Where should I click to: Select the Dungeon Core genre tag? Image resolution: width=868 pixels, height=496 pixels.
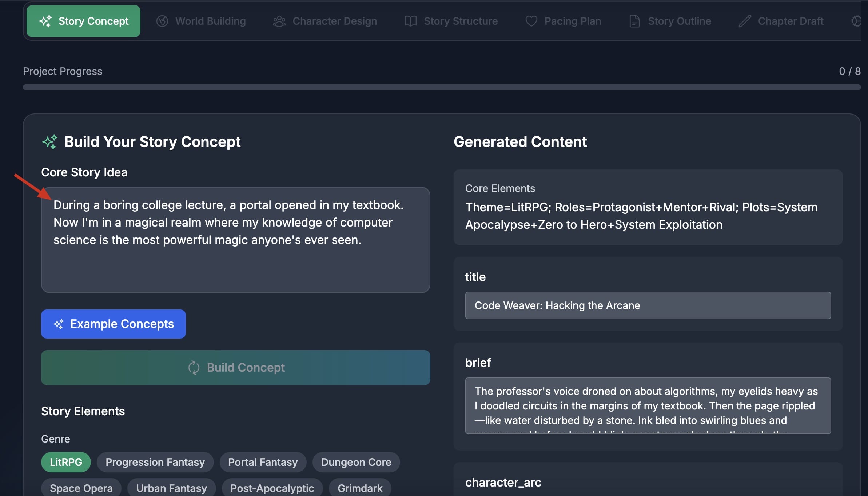tap(356, 462)
